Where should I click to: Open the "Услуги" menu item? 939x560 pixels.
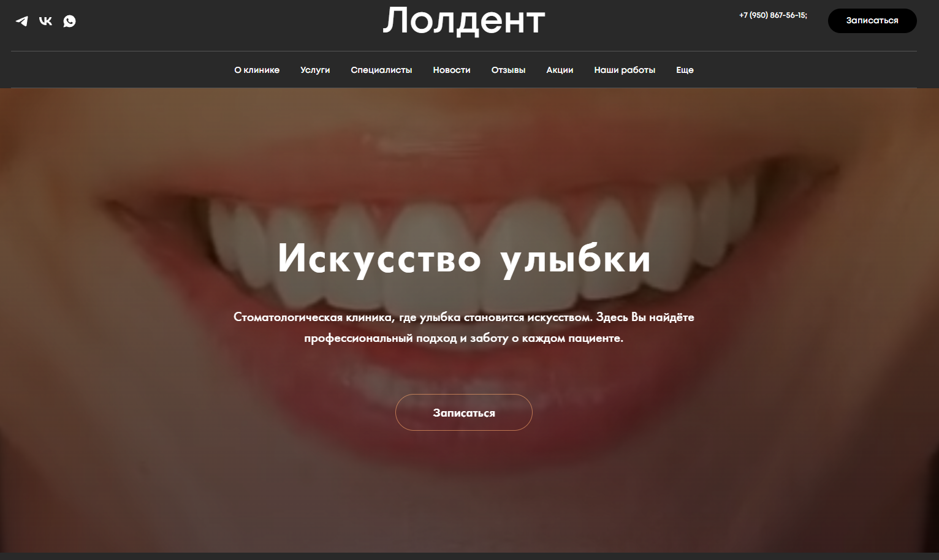click(x=315, y=70)
